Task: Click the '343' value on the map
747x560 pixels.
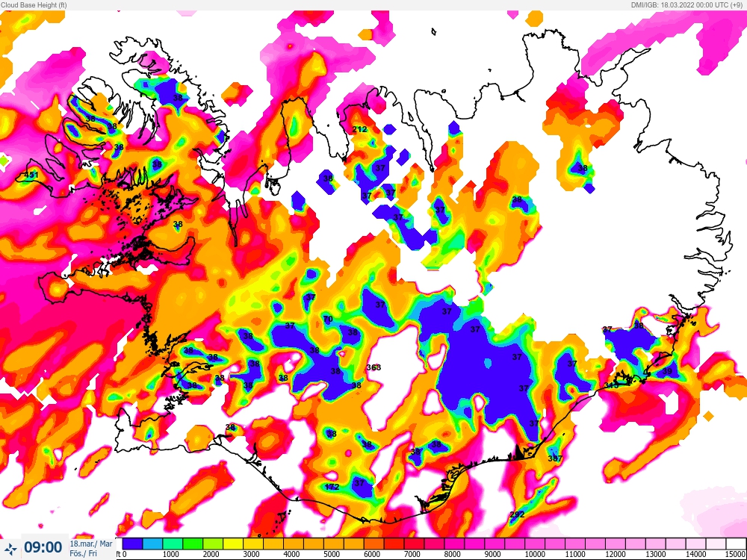Action: point(611,385)
